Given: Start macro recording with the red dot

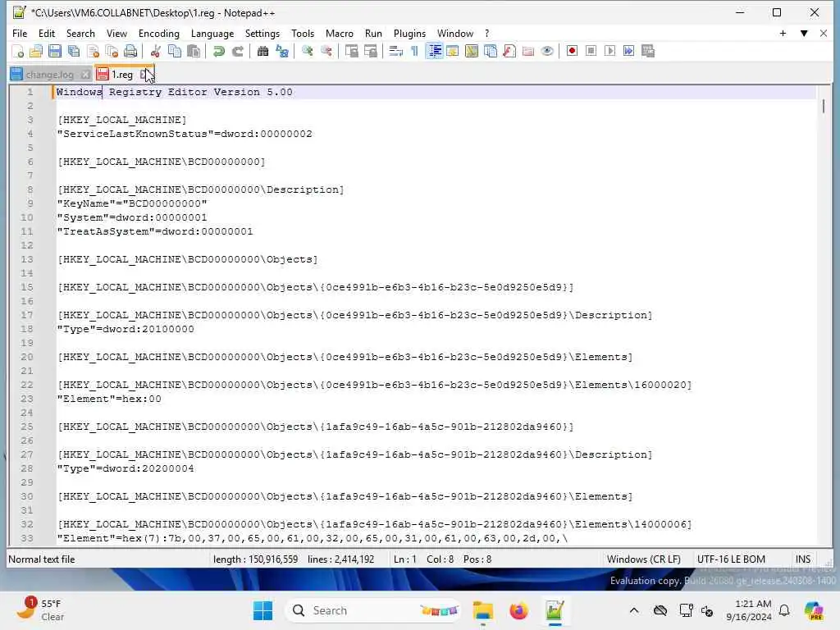Looking at the screenshot, I should point(572,51).
